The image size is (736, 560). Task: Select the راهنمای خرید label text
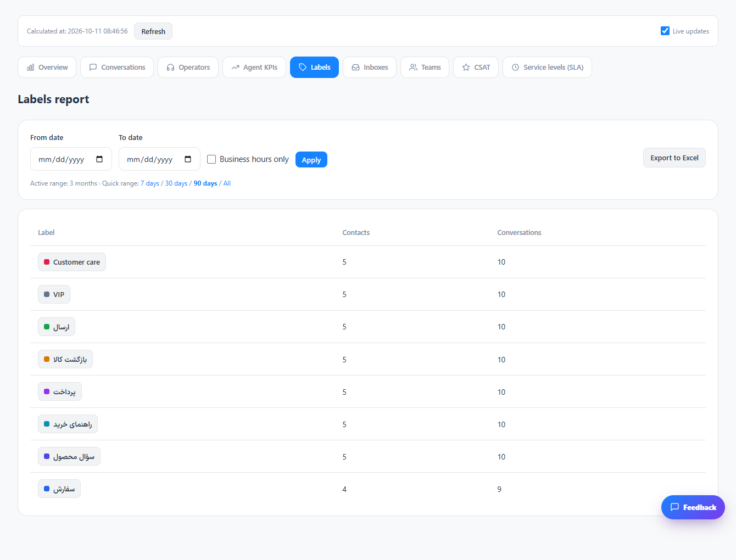click(x=73, y=424)
